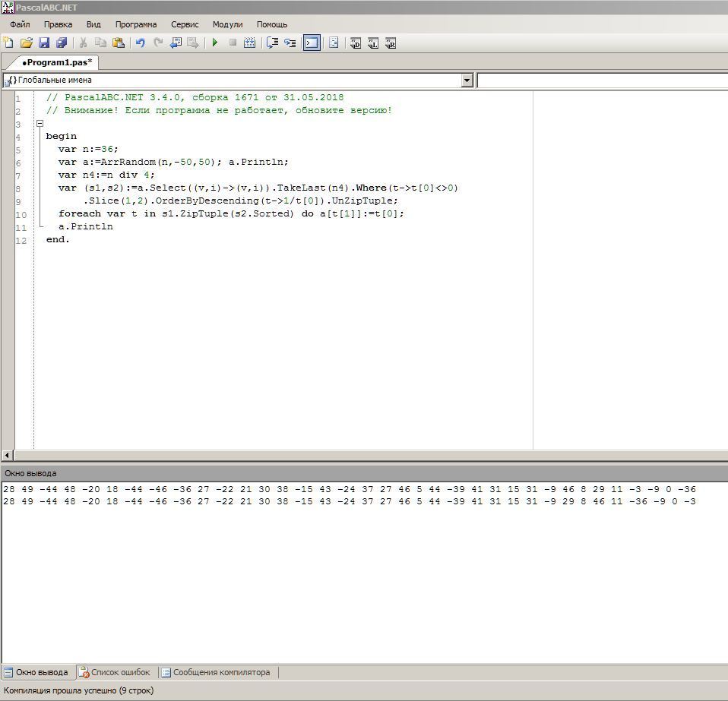Screen dimensions: 728x701
Task: Click the empty member list combo box
Action: (601, 81)
